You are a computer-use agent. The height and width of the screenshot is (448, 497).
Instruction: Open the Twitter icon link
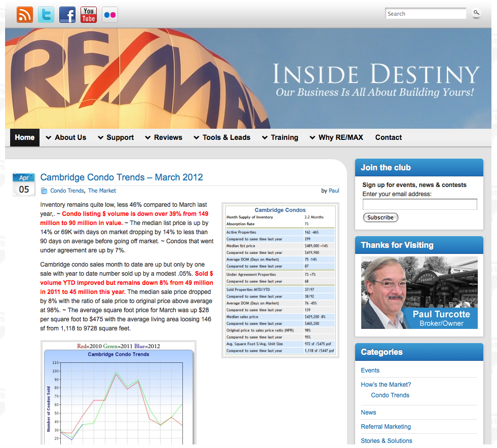tap(46, 15)
